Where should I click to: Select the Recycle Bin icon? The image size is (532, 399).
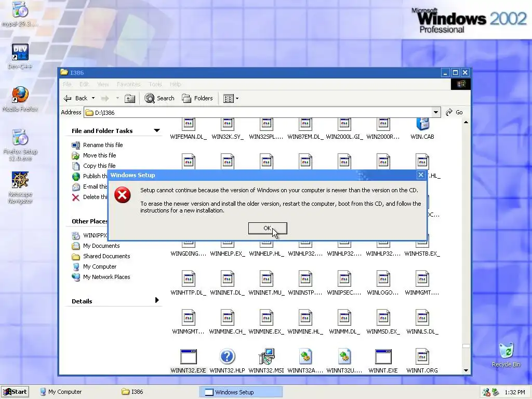[x=506, y=355]
